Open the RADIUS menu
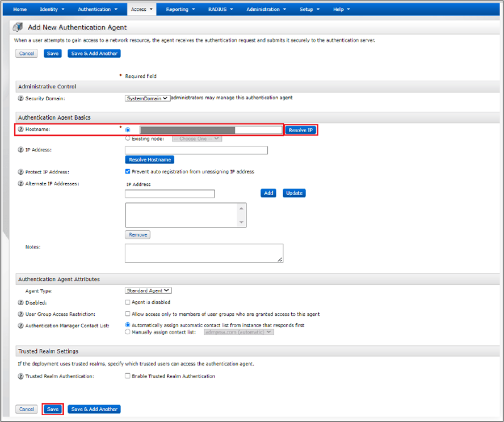Image resolution: width=504 pixels, height=422 pixels. coord(219,10)
